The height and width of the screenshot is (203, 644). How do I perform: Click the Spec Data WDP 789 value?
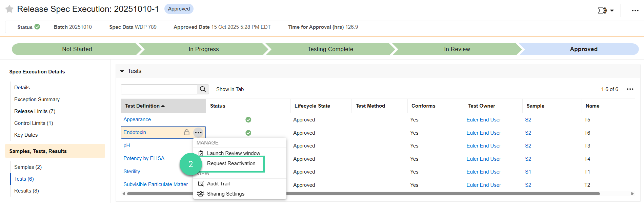click(146, 27)
